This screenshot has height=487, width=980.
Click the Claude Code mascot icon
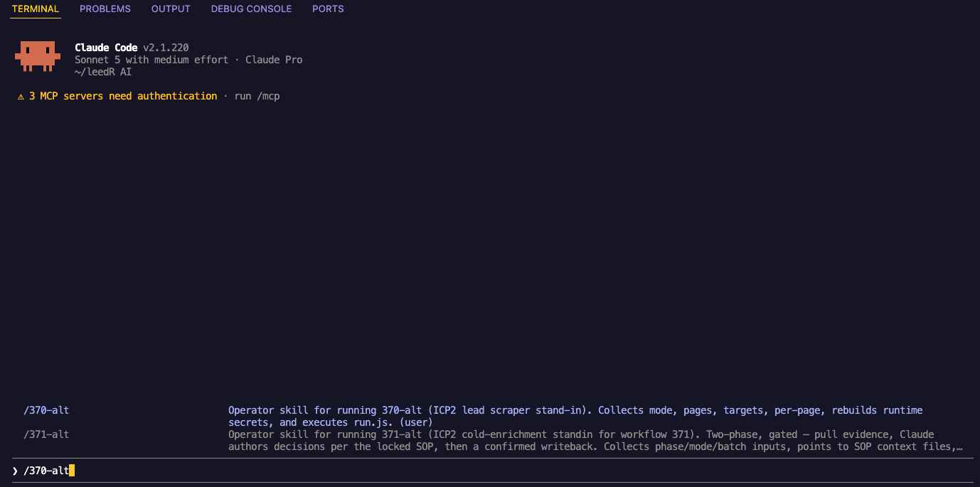[x=38, y=57]
